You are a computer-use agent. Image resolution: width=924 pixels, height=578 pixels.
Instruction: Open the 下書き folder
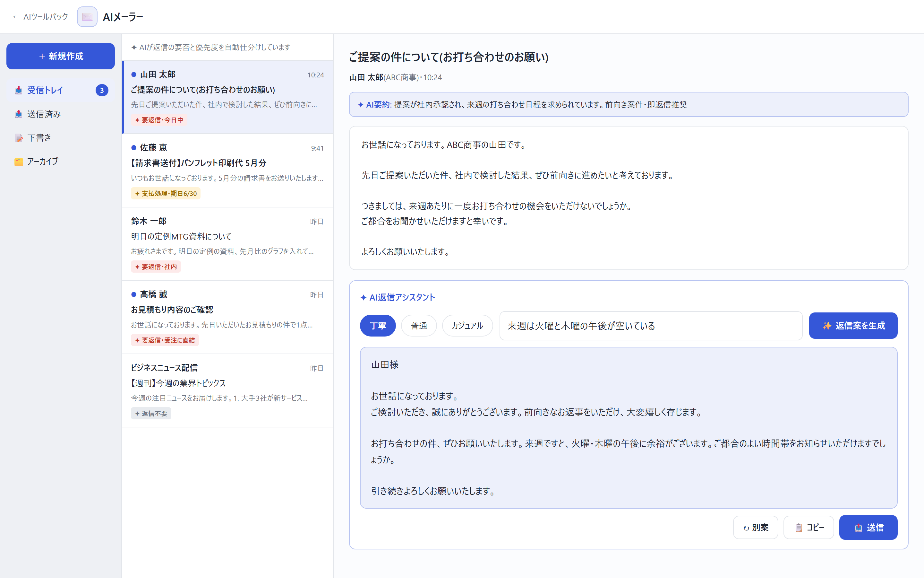[x=61, y=138]
